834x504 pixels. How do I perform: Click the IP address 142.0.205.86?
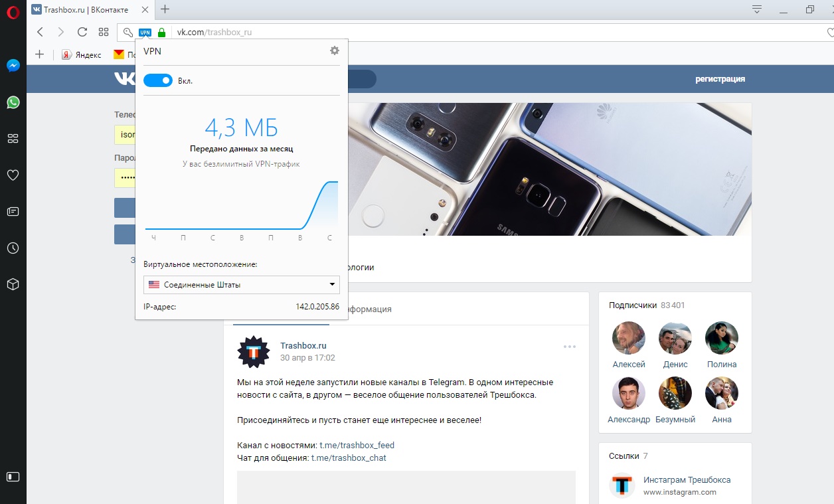(317, 307)
